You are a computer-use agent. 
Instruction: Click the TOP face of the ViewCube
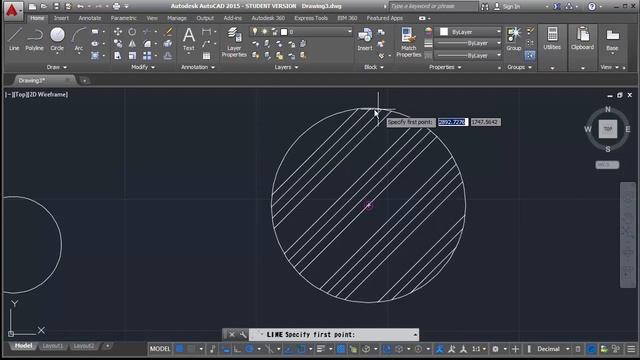point(608,129)
